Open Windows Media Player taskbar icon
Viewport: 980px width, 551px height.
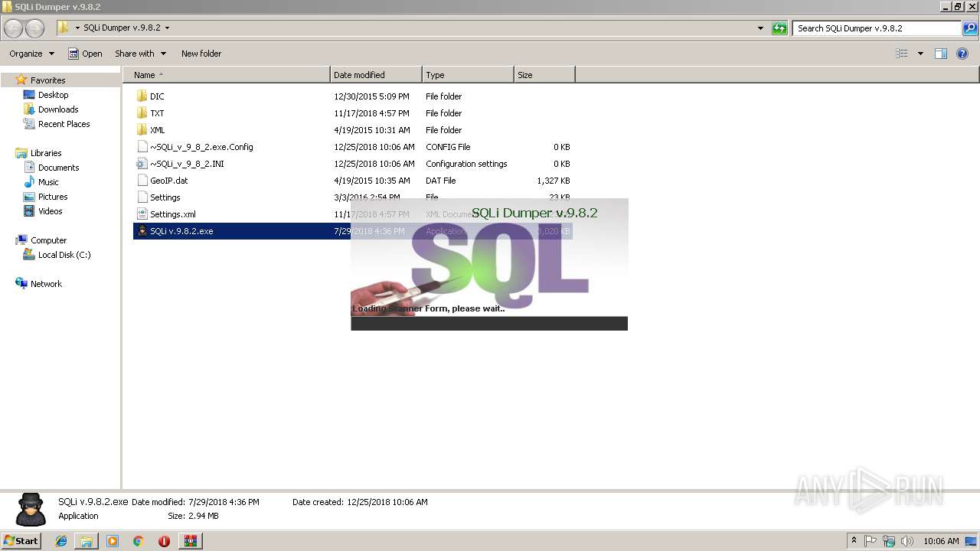pos(113,541)
